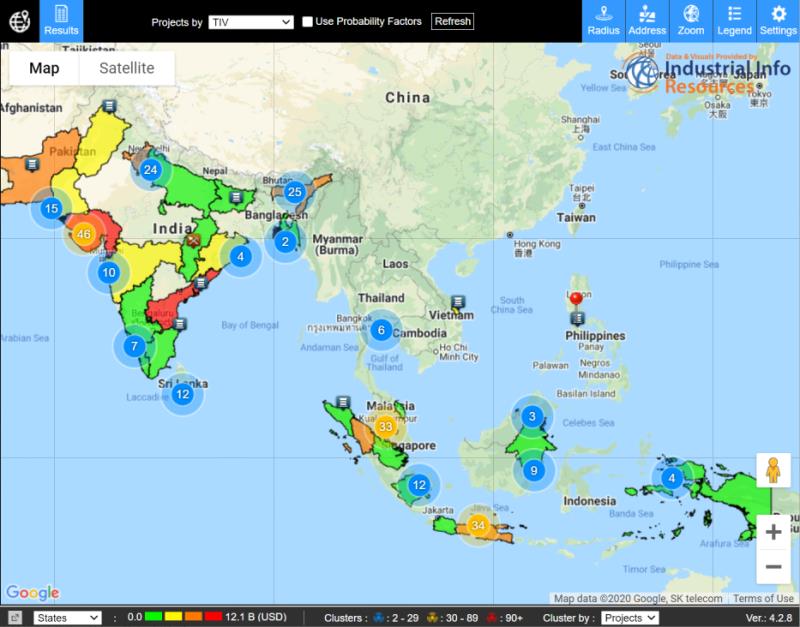Click the red location pin over Philippines
Image resolution: width=800 pixels, height=627 pixels.
[x=576, y=300]
